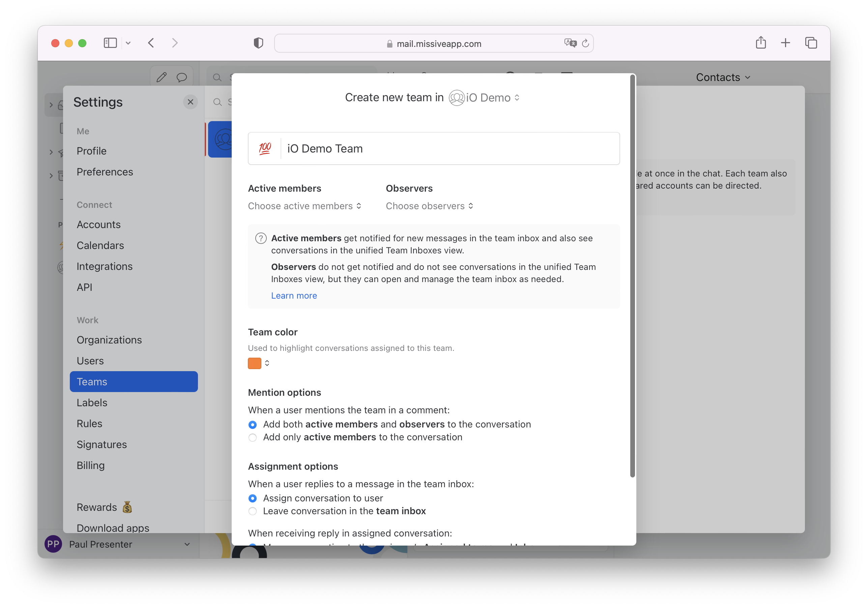The height and width of the screenshot is (608, 868).
Task: Go forward with the Safari forward arrow
Action: click(175, 43)
